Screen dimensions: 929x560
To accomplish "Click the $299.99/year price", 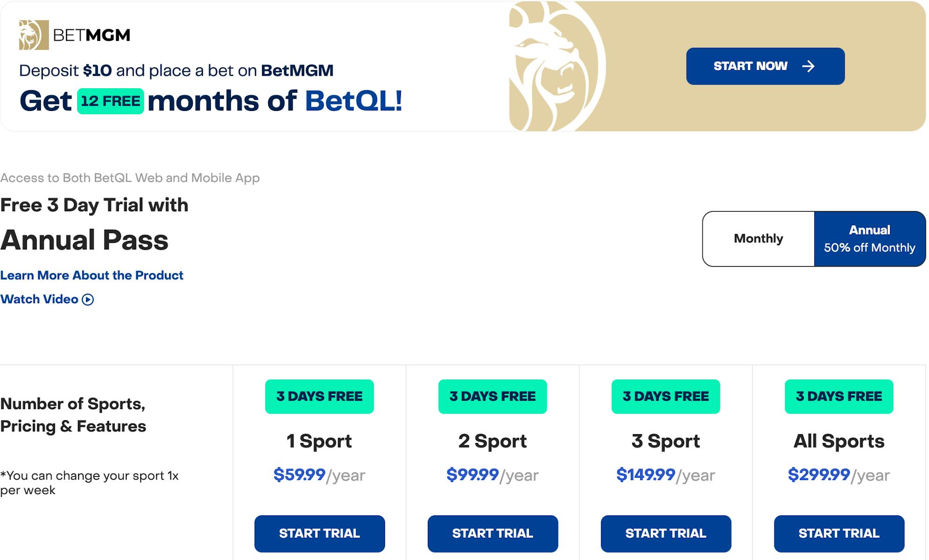I will [839, 475].
